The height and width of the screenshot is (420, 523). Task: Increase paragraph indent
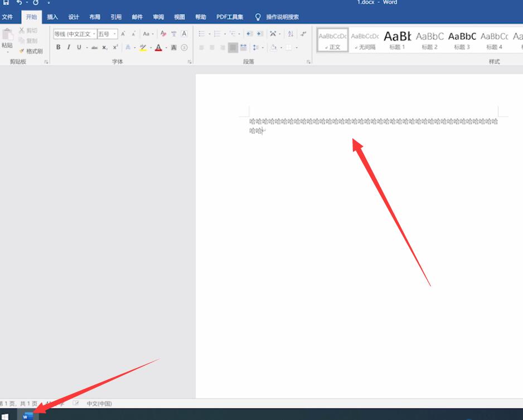pyautogui.click(x=260, y=33)
